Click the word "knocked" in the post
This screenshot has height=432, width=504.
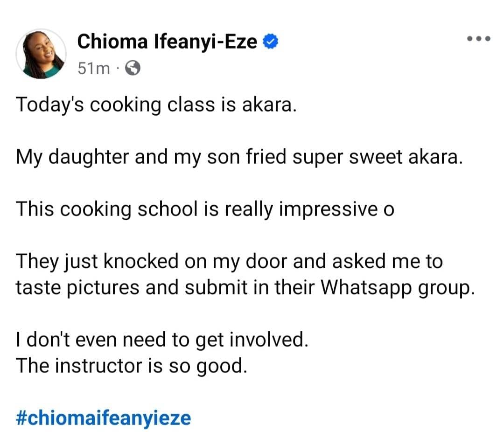(x=141, y=261)
